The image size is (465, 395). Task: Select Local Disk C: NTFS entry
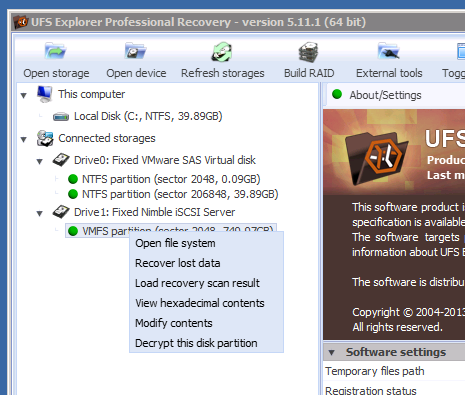(x=148, y=116)
